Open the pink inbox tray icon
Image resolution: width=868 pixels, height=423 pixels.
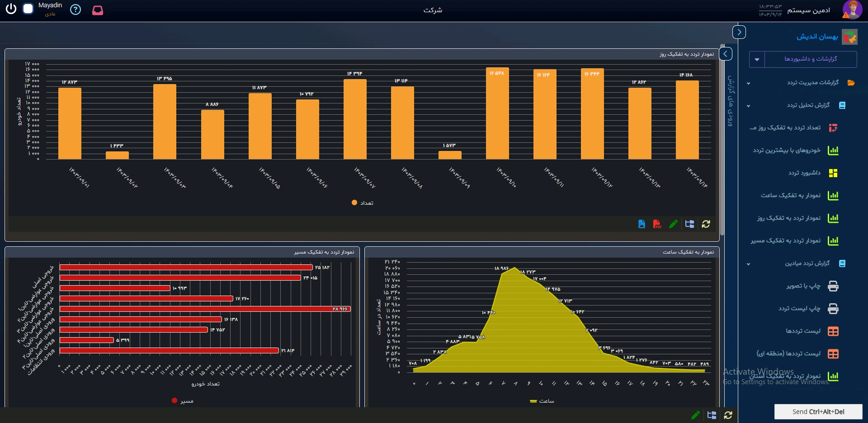click(98, 10)
